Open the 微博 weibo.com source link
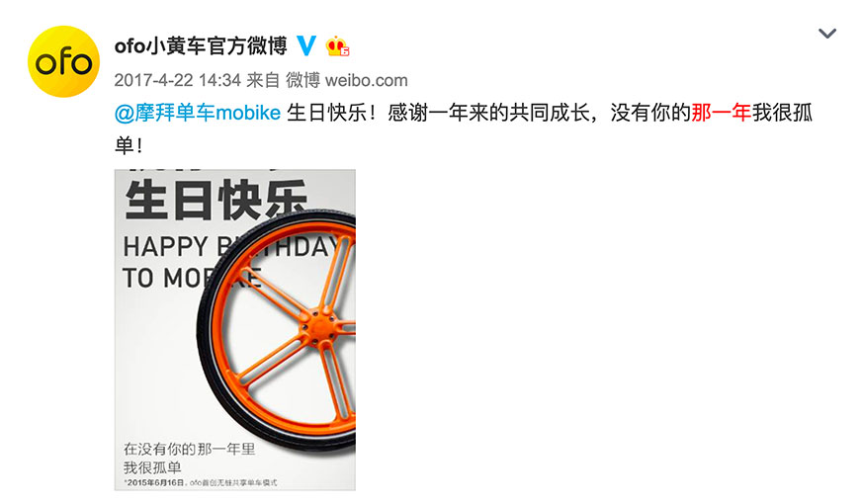This screenshot has width=862, height=504. [x=347, y=80]
